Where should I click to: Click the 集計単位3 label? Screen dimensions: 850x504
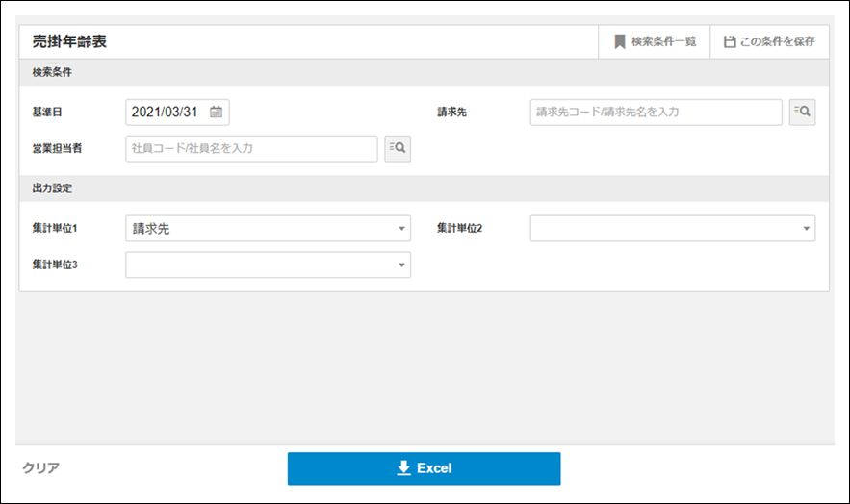(x=55, y=265)
